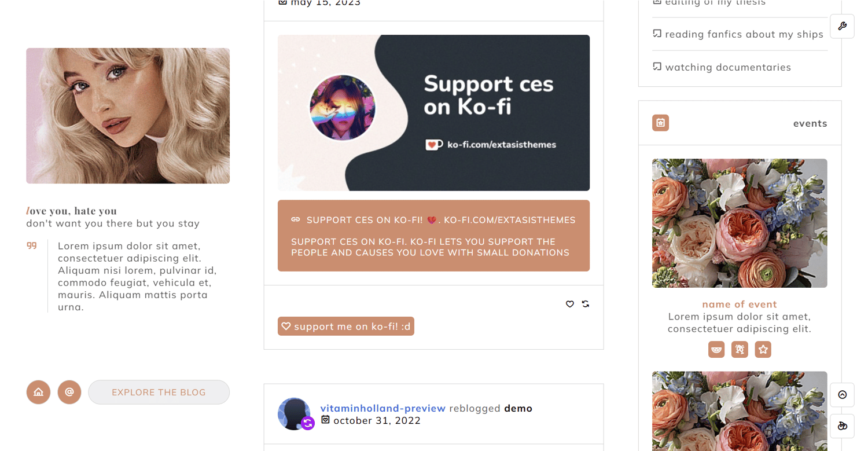Click the Support ces on Ko-fi banner
The width and height of the screenshot is (868, 451).
433,113
